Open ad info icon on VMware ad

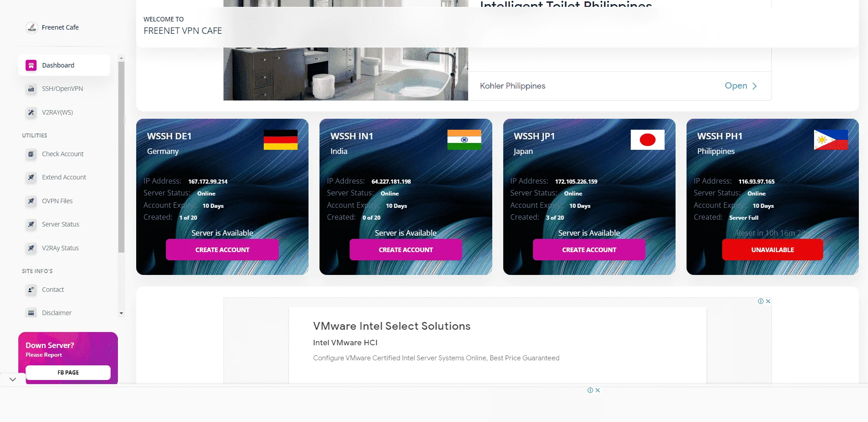click(761, 301)
